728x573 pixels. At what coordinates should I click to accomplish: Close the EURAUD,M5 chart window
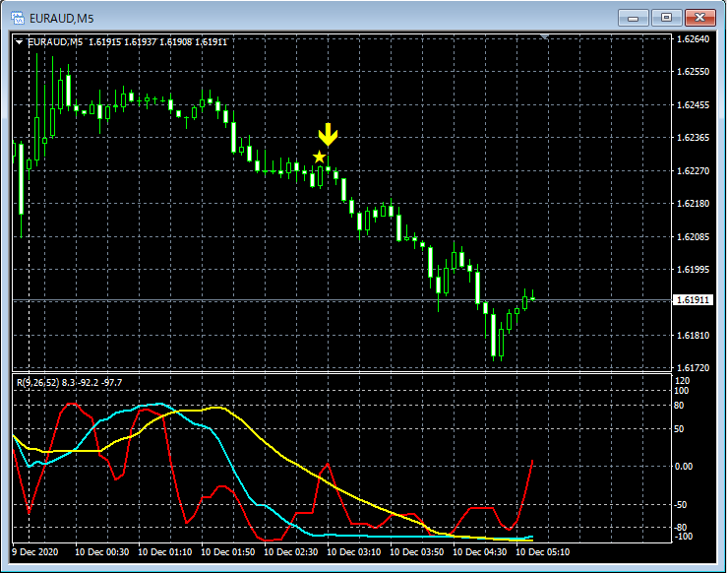click(699, 18)
